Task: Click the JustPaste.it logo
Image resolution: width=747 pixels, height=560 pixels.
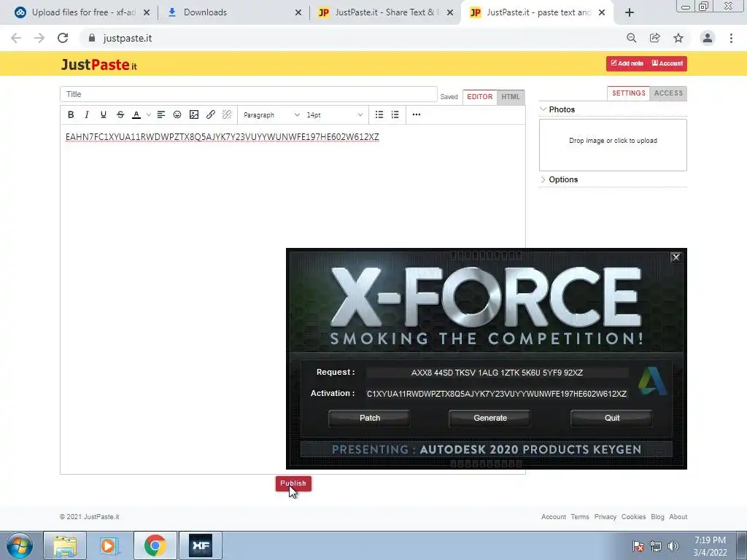Action: (x=98, y=65)
